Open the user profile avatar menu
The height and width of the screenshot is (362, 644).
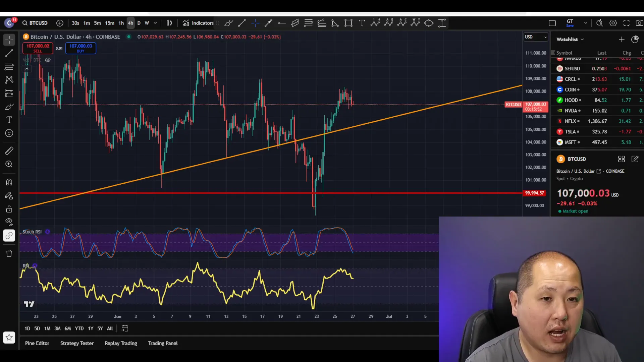pyautogui.click(x=10, y=23)
